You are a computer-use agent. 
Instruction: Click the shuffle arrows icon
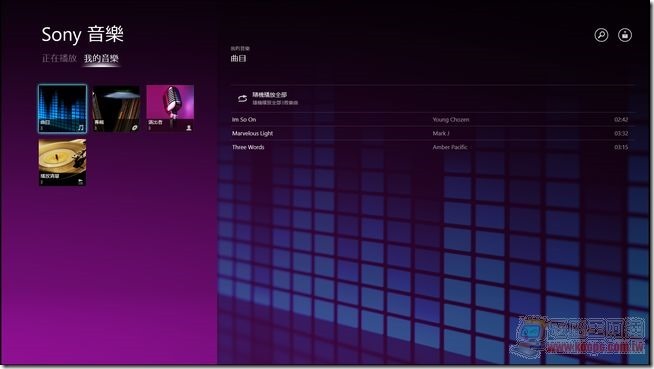(x=242, y=98)
